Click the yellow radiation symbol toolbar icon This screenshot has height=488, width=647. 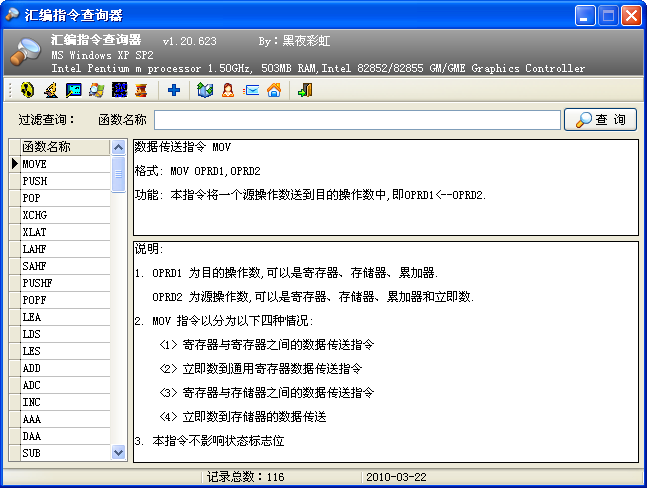pos(27,91)
